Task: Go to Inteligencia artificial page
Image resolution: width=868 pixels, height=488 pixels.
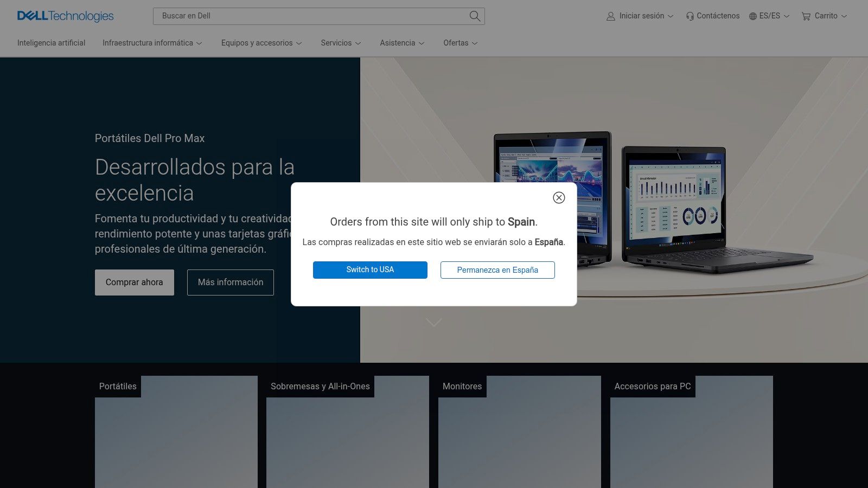Action: coord(51,43)
